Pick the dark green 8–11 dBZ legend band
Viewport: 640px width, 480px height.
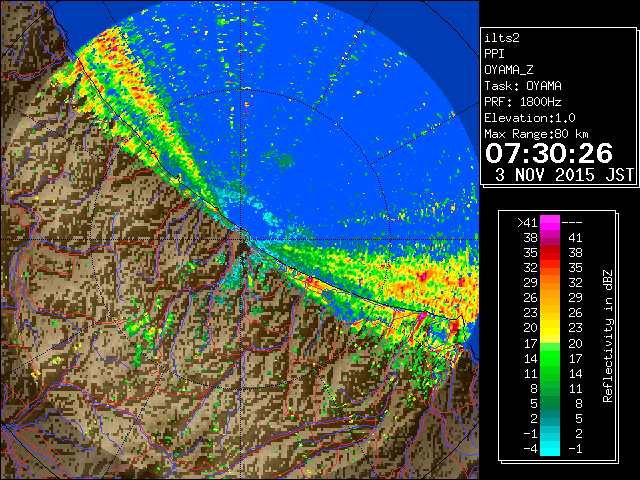pos(550,388)
